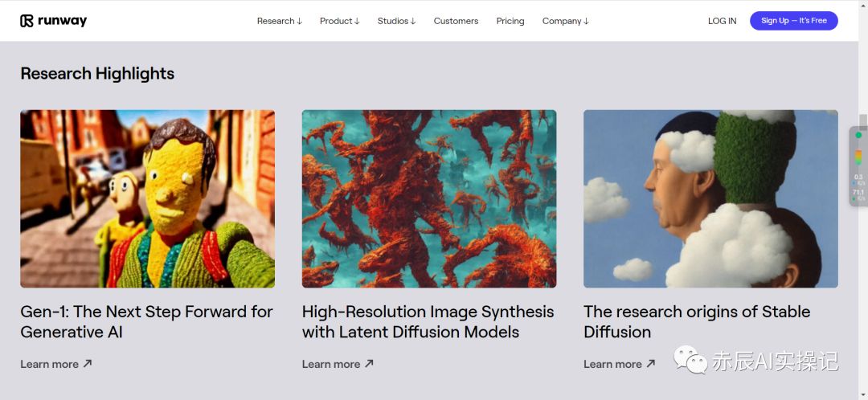Click Sign Up — It's Free button
The height and width of the screenshot is (400, 868).
[794, 20]
